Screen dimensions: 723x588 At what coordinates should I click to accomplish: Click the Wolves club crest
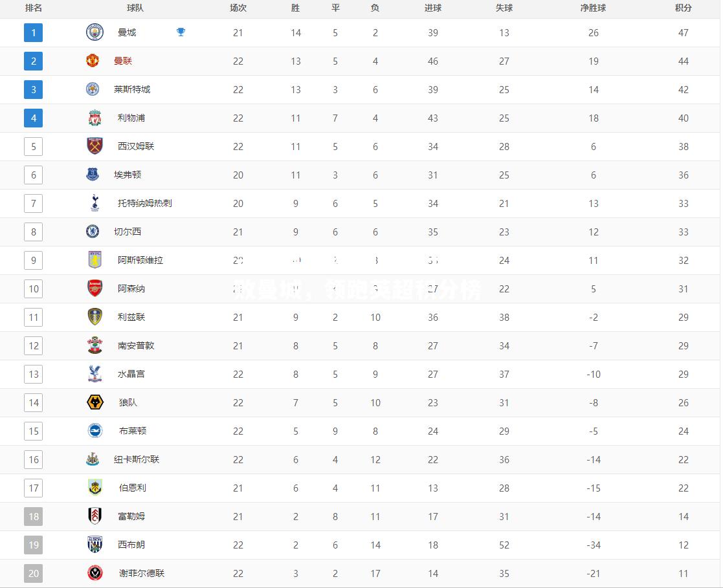click(x=95, y=402)
